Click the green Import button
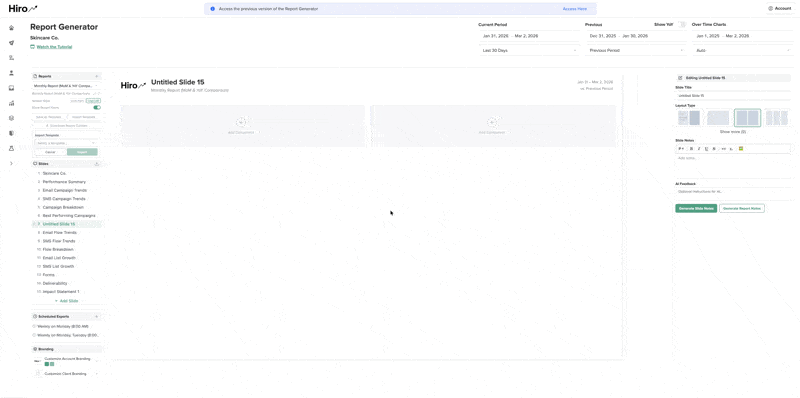Viewport: 800px width, 398px height. point(82,152)
